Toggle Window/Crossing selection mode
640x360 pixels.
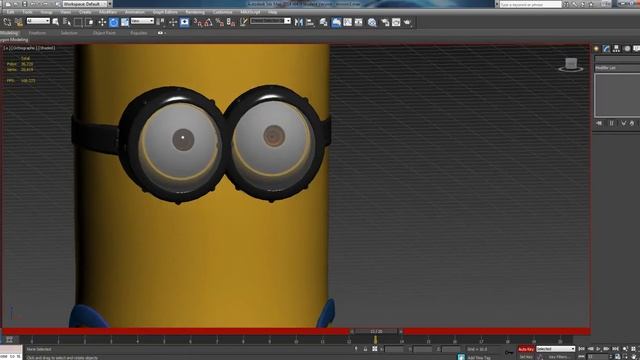pos(90,22)
